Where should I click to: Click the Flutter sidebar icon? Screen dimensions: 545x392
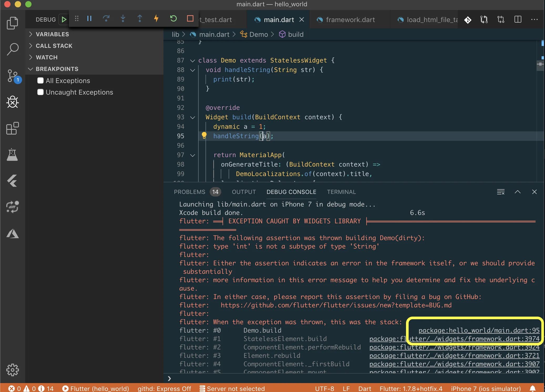click(x=12, y=181)
